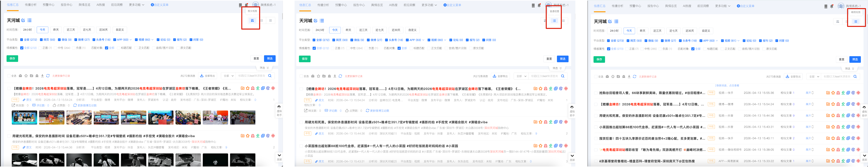This screenshot has height=167, width=868.
Task: Click green stamp icon of 用硬光和死黑 post, middle panel
Action: [551, 122]
